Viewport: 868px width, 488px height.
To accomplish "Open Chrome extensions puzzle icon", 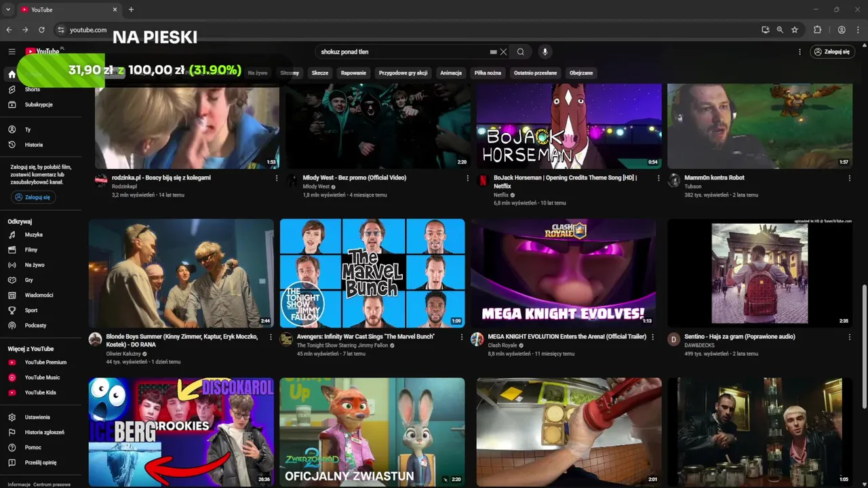I will pyautogui.click(x=817, y=30).
